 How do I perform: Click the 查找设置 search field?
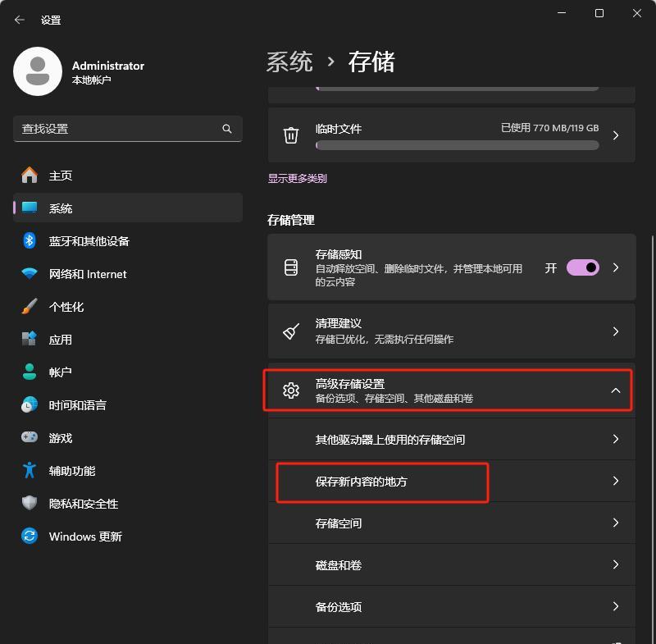pos(119,129)
